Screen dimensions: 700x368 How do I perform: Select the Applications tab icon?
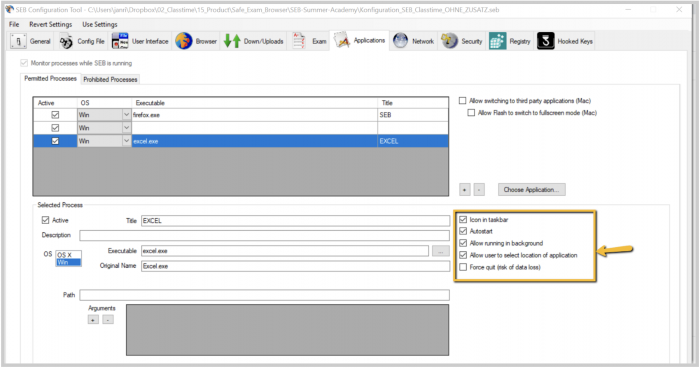[x=342, y=40]
